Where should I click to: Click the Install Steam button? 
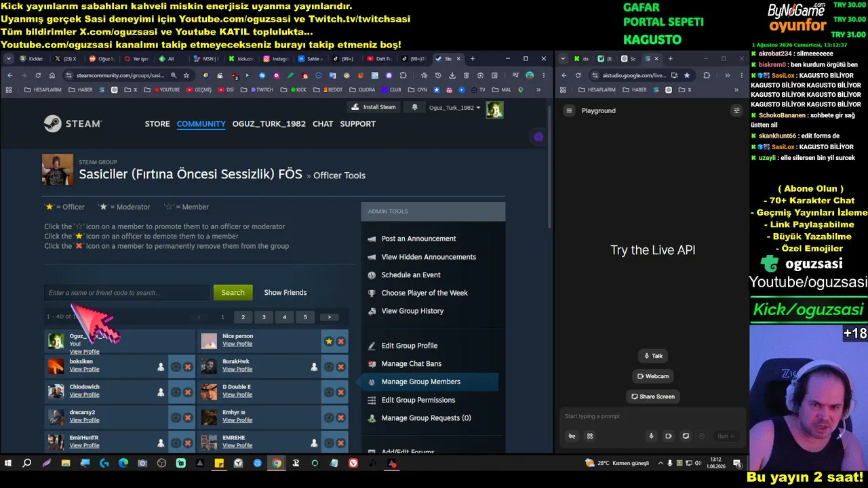[372, 107]
